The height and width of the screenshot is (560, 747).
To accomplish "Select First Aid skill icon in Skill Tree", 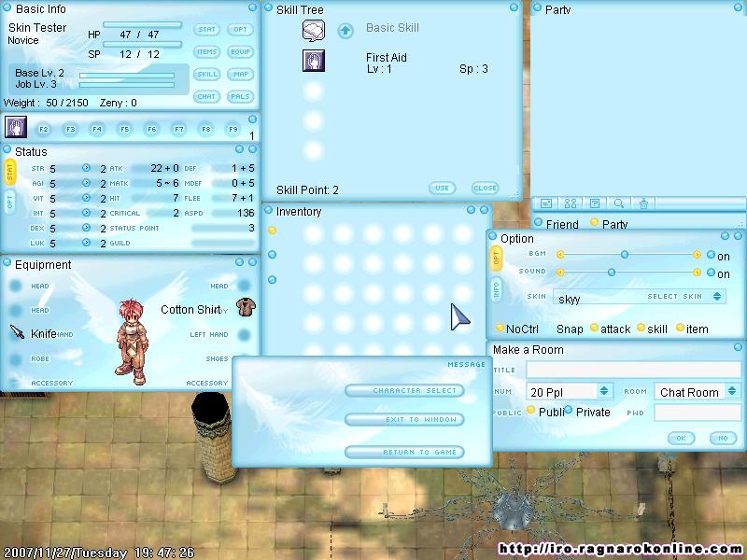I will [314, 61].
